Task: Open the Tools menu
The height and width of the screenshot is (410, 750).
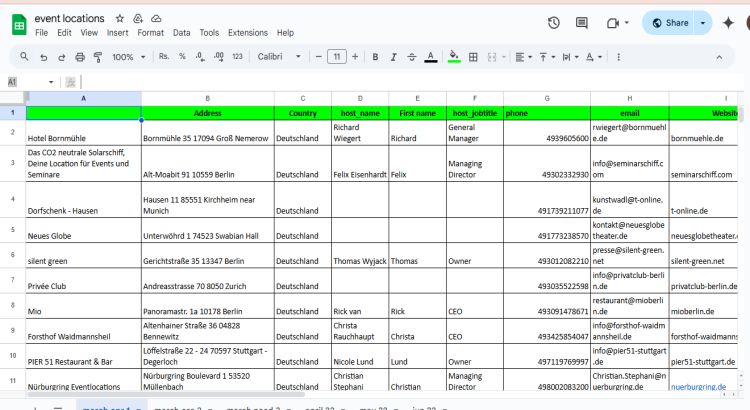Action: coord(209,33)
